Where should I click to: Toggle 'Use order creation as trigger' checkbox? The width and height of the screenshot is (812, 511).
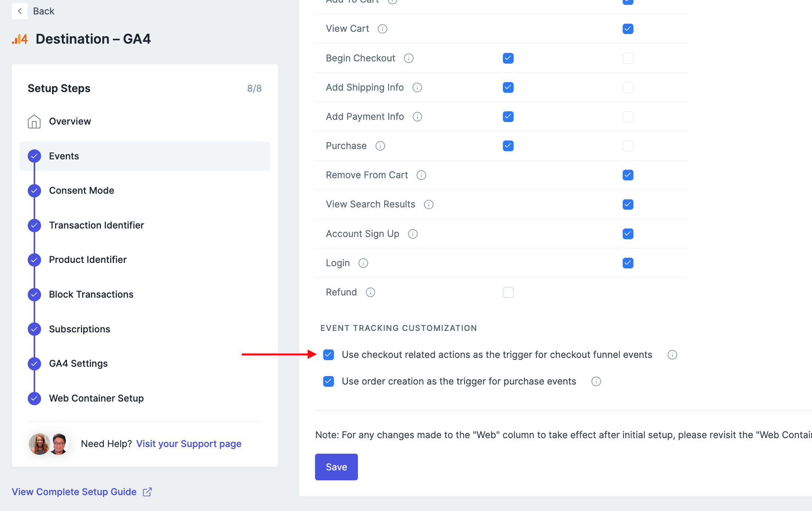click(328, 381)
